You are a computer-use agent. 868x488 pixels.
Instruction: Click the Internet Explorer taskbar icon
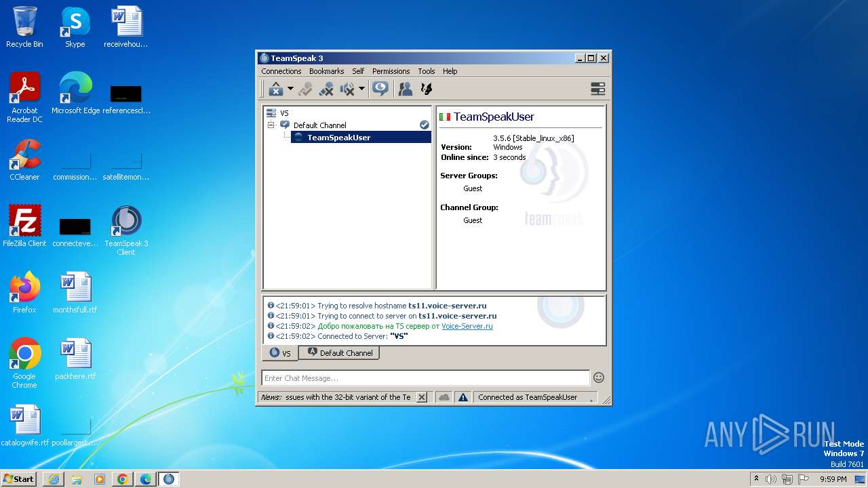54,479
